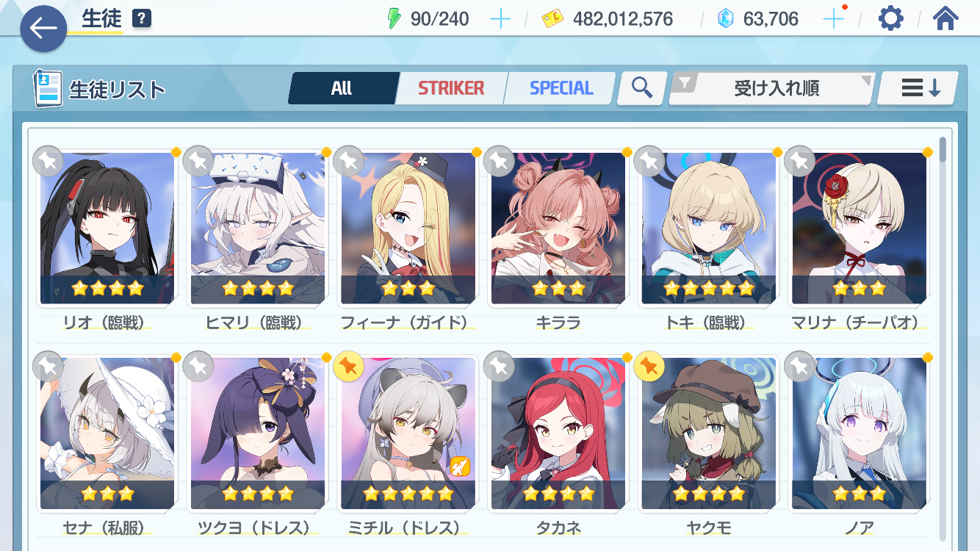
Task: Select the All tab
Action: pos(342,88)
